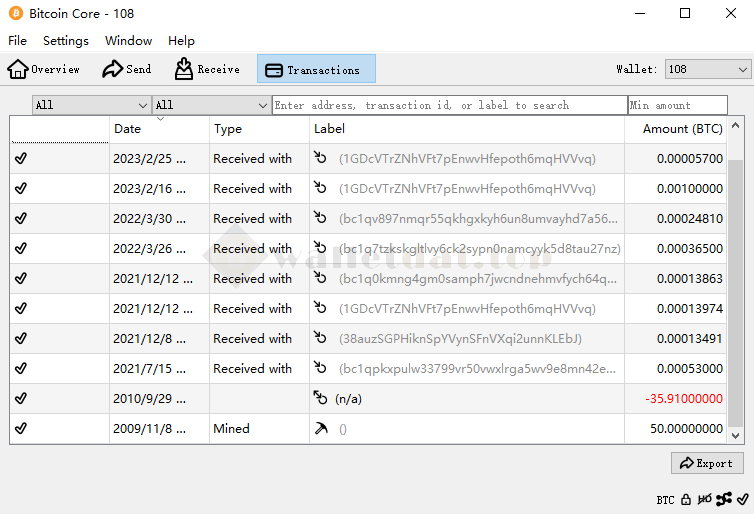The height and width of the screenshot is (514, 754).
Task: Open the Help menu
Action: tap(181, 41)
